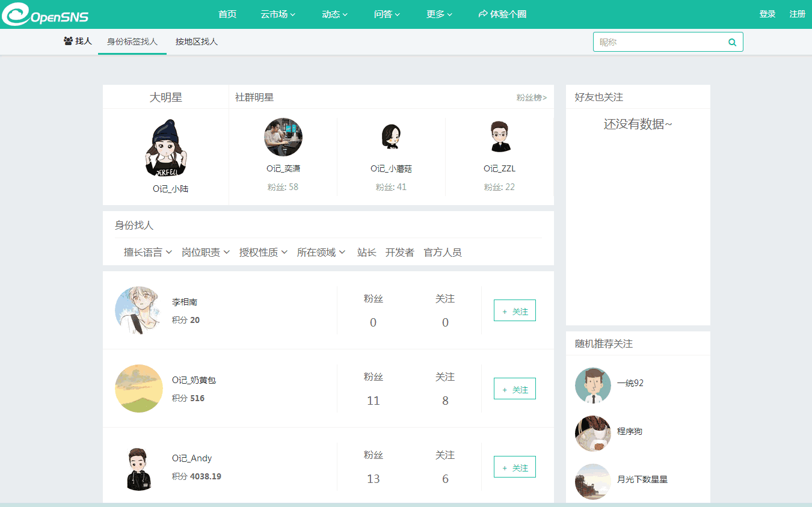Open O记_ZZL profile avatar
The width and height of the screenshot is (812, 507).
click(499, 137)
